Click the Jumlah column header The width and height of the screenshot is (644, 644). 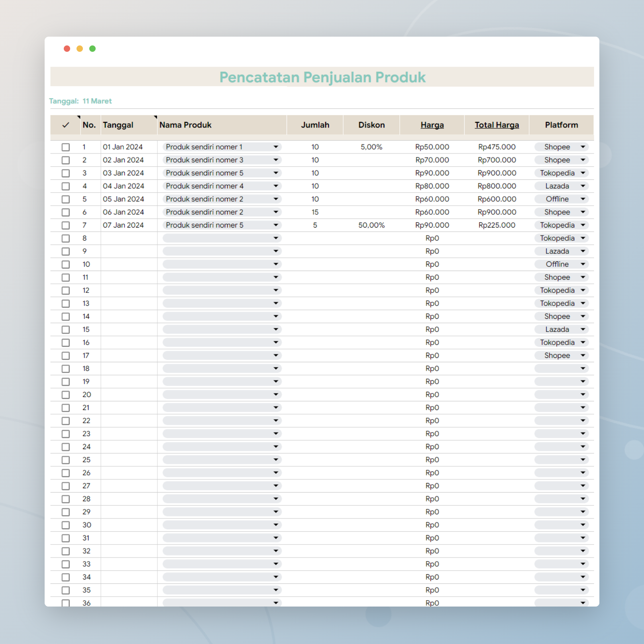tap(315, 125)
